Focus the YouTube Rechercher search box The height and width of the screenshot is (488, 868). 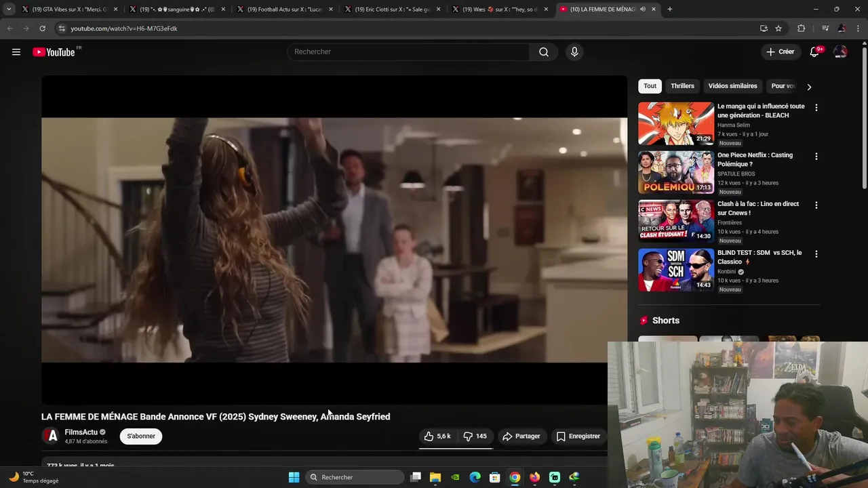(409, 52)
